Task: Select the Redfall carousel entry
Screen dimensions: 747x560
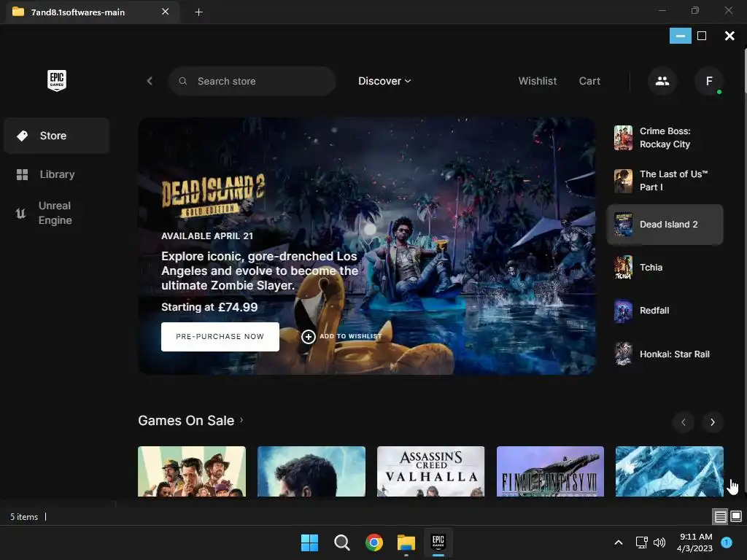Action: (665, 311)
